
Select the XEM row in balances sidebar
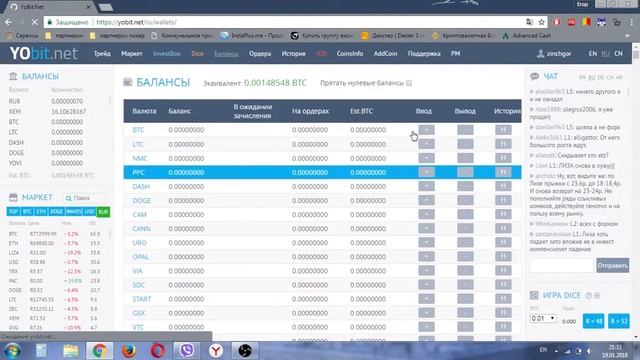click(x=57, y=111)
